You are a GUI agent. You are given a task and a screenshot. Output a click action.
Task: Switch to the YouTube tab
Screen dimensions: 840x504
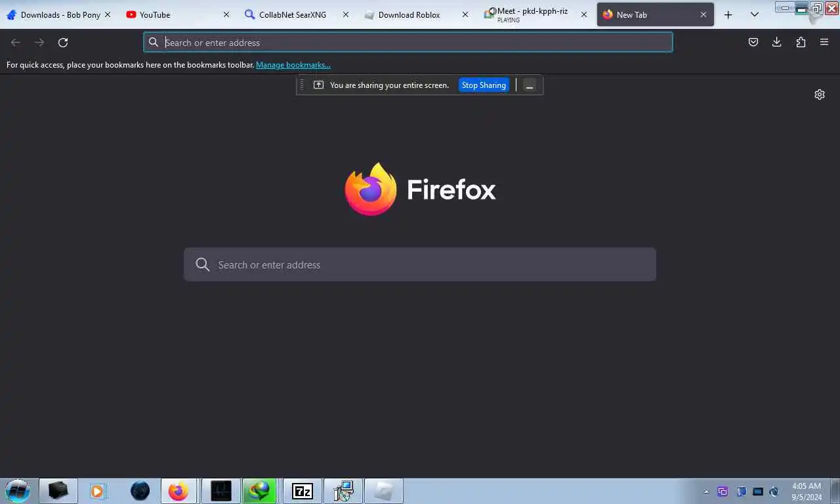[177, 14]
